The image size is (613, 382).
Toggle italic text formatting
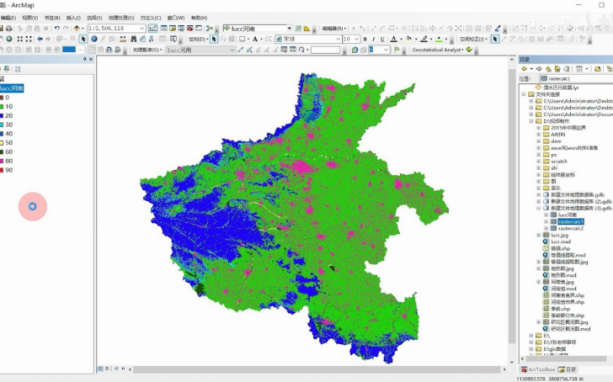click(373, 39)
